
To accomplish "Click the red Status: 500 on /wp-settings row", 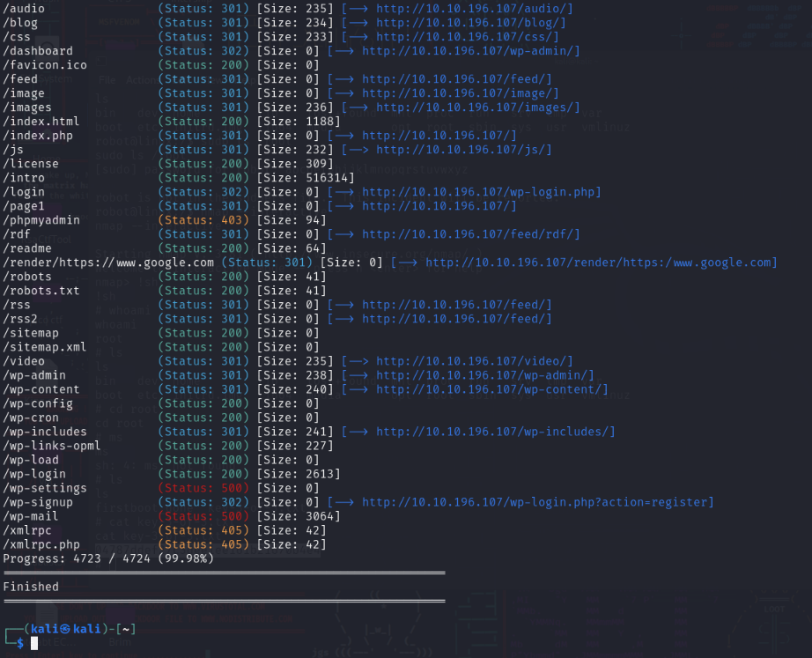I will point(203,488).
